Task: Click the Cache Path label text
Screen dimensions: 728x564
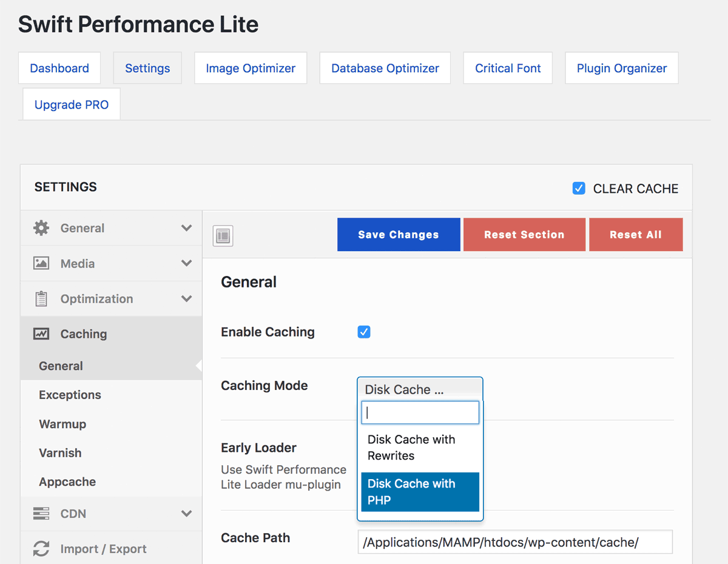Action: click(255, 537)
